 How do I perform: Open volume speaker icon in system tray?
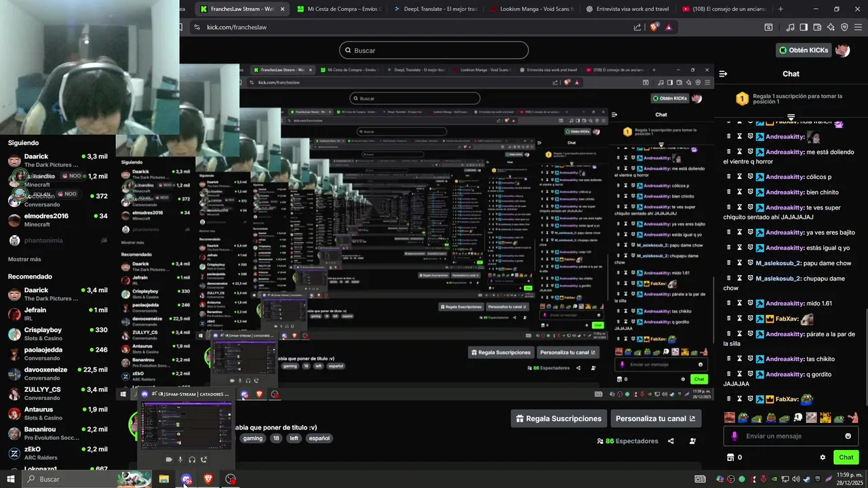[796, 479]
